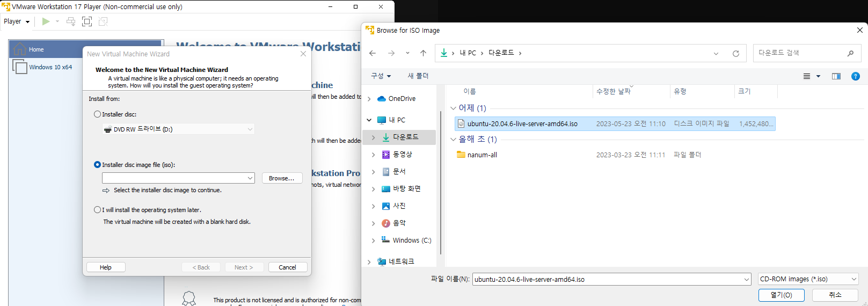Click the green Play power-on icon in VMware toolbar
Viewport: 868px width, 306px height.
coord(46,21)
